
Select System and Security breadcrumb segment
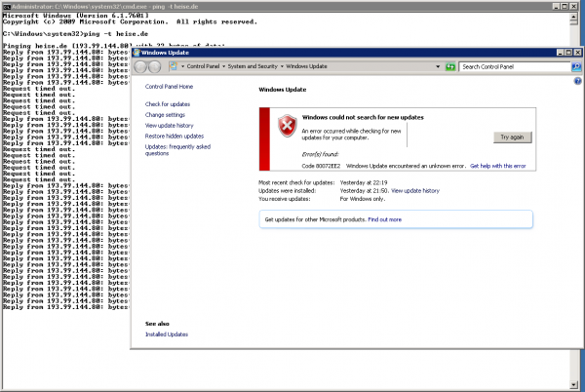tap(253, 66)
